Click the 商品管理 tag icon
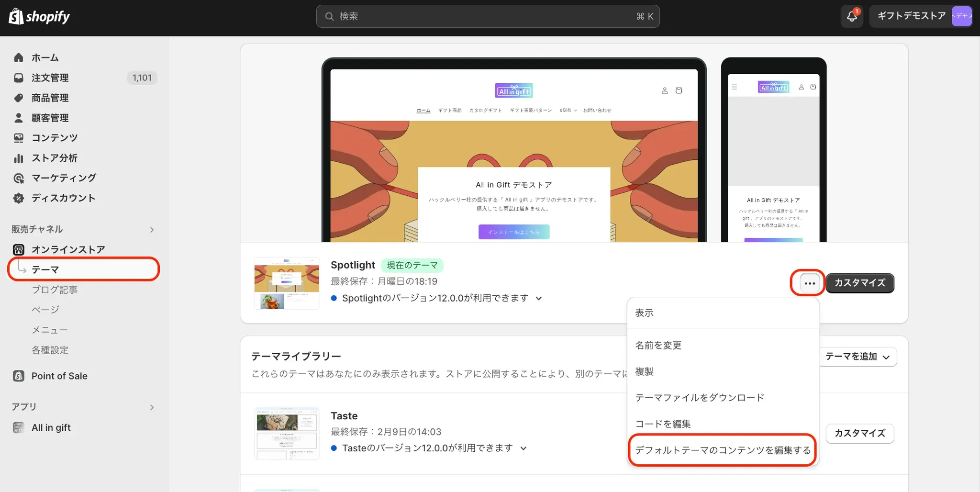 19,98
